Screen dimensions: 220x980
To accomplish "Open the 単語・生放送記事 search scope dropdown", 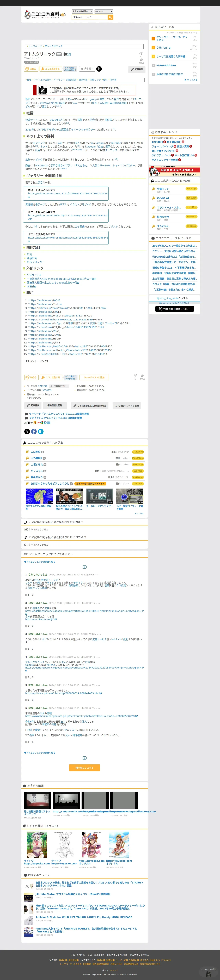I will [x=82, y=11].
